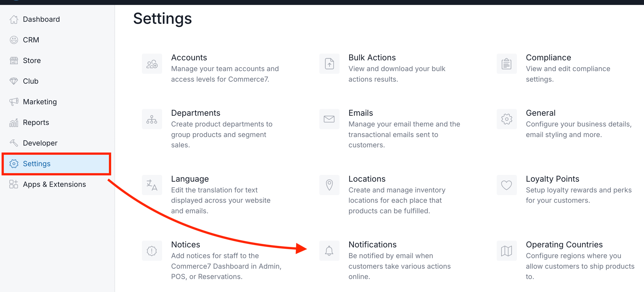Click the Compliance clipboard icon
644x292 pixels.
coord(506,64)
